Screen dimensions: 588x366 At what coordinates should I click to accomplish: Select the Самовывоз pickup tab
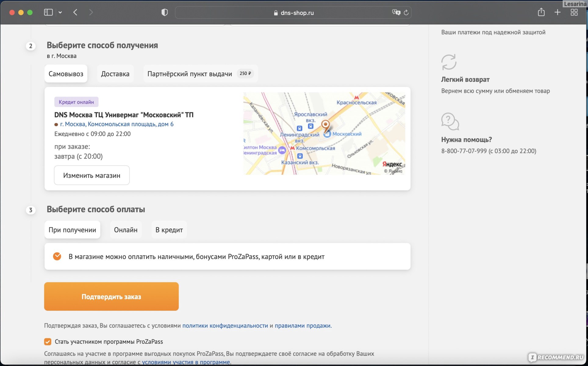tap(66, 74)
